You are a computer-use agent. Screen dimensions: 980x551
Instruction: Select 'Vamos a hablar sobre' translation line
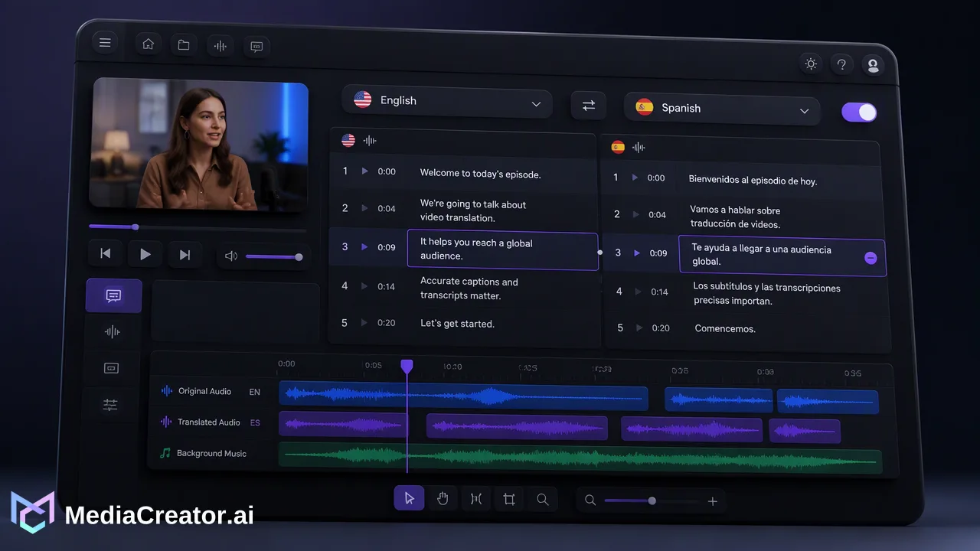(x=735, y=210)
